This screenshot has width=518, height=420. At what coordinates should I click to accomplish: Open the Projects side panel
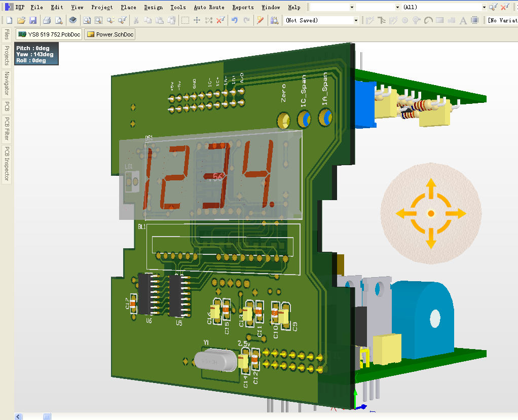7,55
